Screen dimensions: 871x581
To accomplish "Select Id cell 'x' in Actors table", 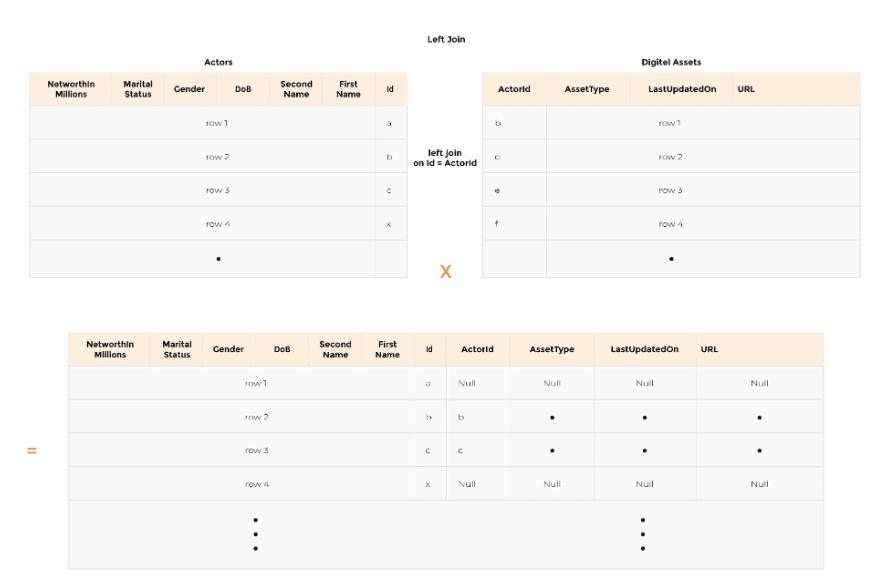I will [389, 224].
